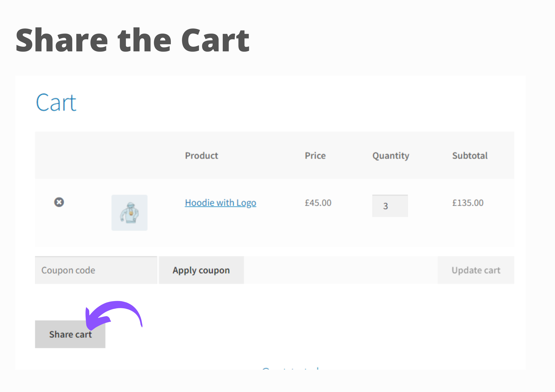Select the Update cart button
555x392 pixels.
point(476,270)
